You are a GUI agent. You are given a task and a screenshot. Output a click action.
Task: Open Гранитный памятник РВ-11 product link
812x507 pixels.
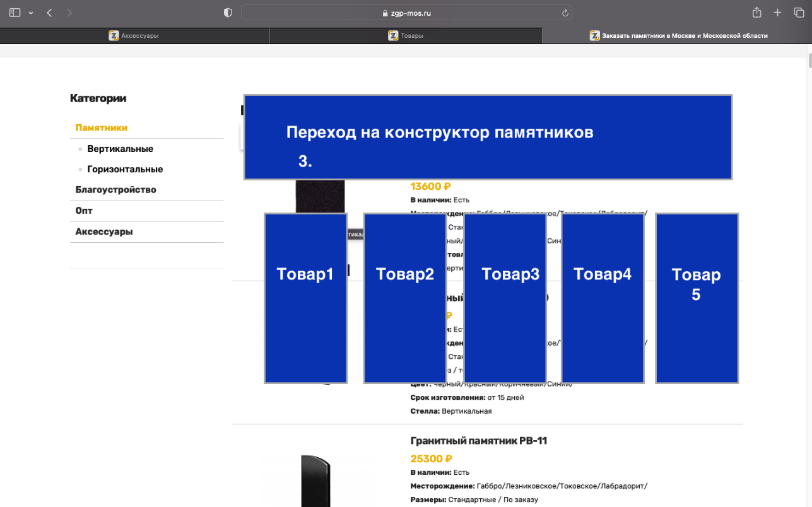tap(478, 441)
